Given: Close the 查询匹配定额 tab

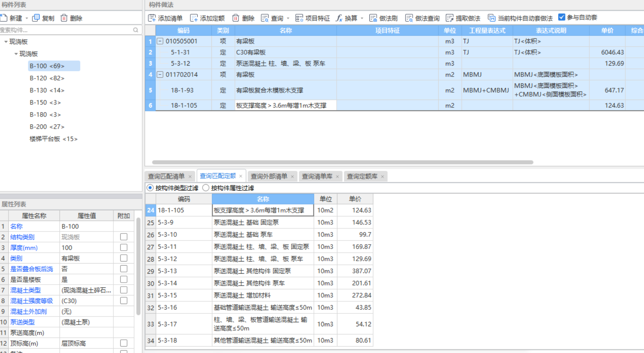Looking at the screenshot, I should pyautogui.click(x=241, y=176).
